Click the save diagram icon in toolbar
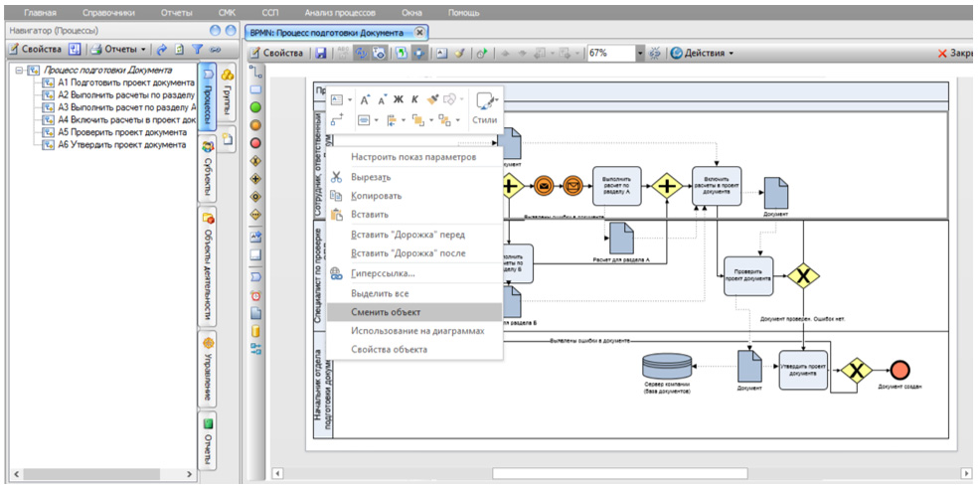This screenshot has height=488, width=980. click(322, 53)
